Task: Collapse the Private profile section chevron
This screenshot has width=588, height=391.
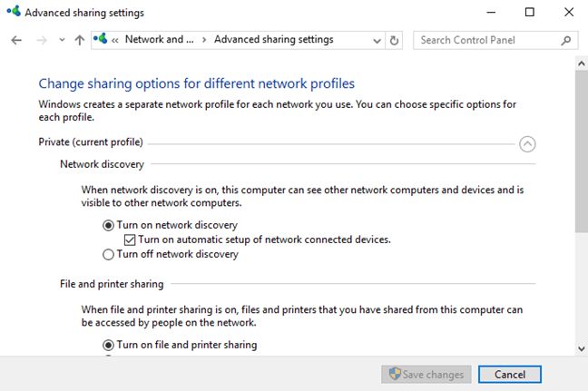Action: click(x=527, y=143)
